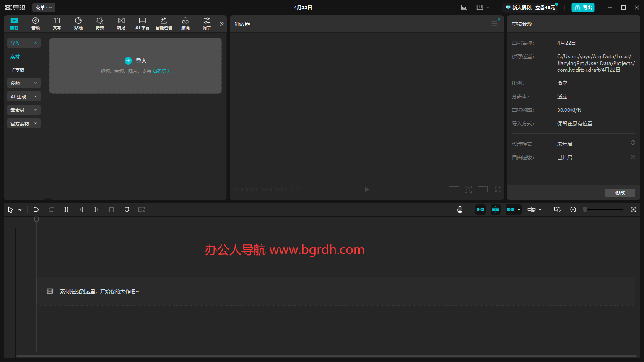Toggle the clip linkage button
Image resolution: width=644 pixels, height=362 pixels.
tap(510, 209)
